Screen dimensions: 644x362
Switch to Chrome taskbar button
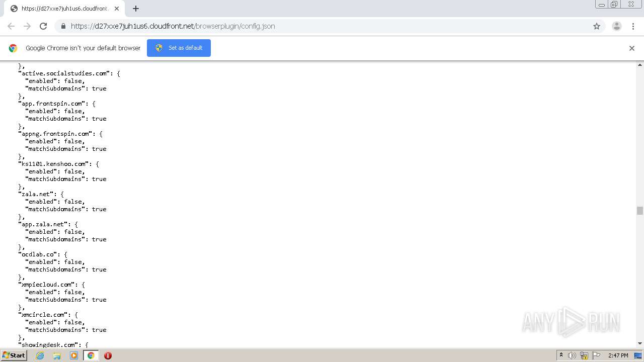91,355
